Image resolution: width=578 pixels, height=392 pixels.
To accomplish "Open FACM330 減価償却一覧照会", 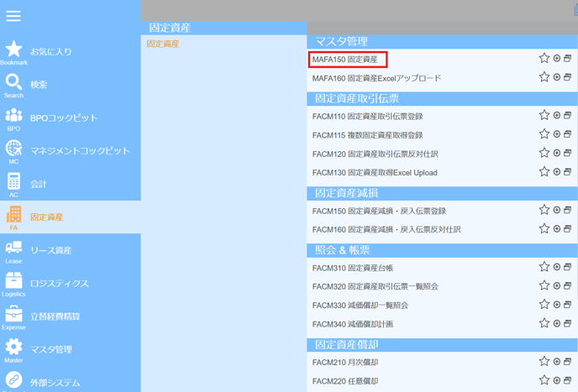I will point(360,306).
